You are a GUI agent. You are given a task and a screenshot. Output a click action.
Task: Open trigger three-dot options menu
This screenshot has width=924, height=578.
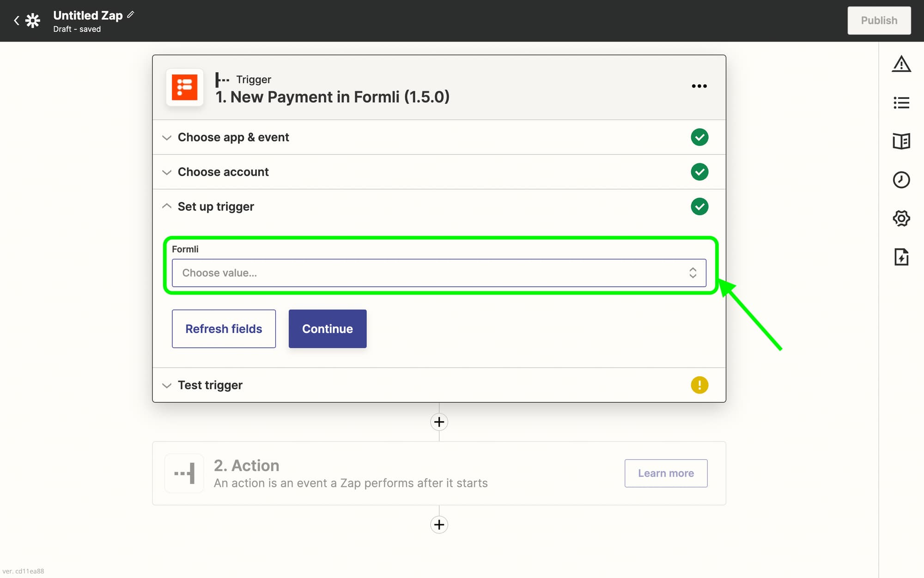point(699,86)
